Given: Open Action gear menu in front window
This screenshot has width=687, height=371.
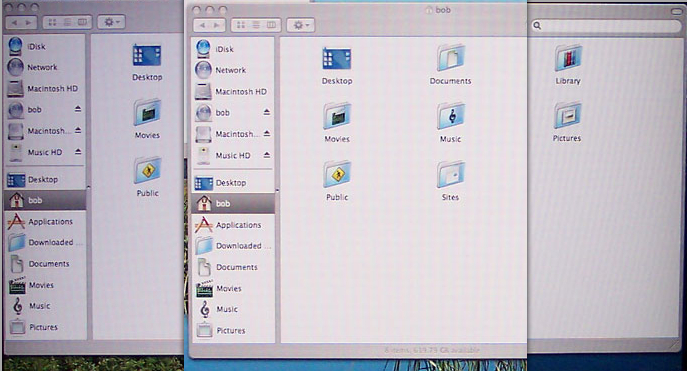Looking at the screenshot, I should (301, 25).
